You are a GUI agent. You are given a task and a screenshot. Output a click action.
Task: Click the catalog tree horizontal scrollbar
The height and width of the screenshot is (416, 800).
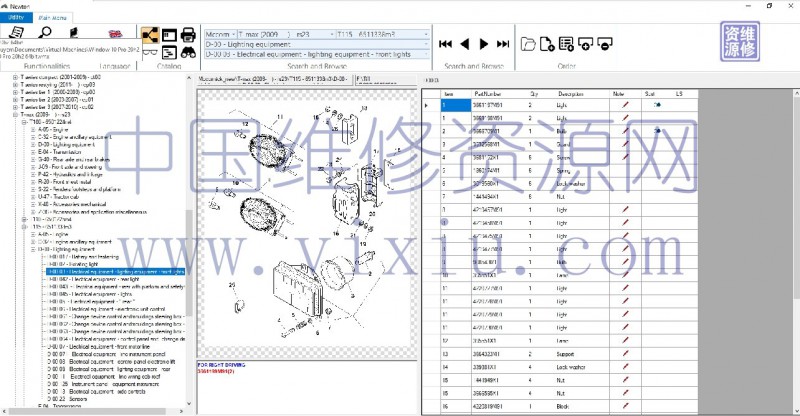click(87, 411)
